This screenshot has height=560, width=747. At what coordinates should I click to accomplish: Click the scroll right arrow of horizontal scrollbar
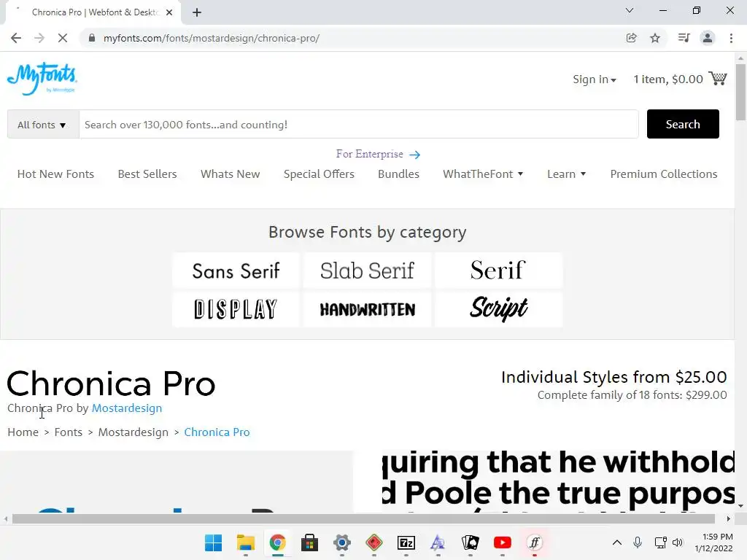pos(729,518)
